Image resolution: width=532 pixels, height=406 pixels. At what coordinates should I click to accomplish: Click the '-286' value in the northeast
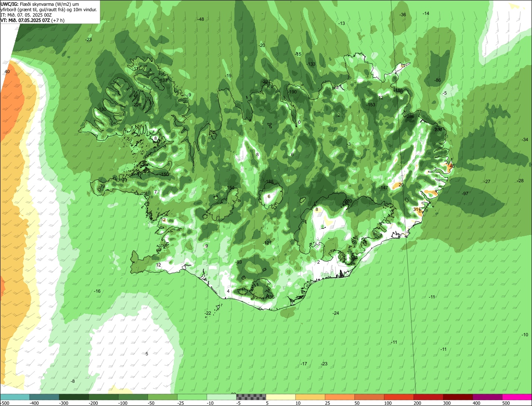coord(410,117)
